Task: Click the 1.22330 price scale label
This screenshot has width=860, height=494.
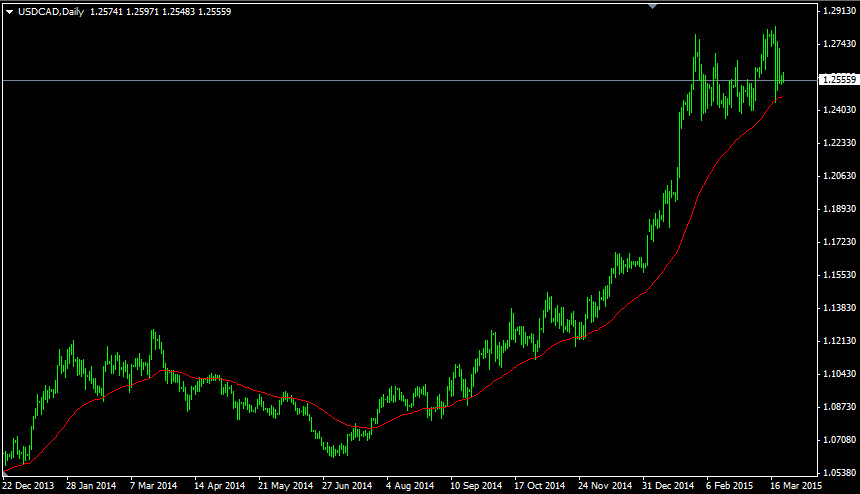Action: click(x=840, y=143)
